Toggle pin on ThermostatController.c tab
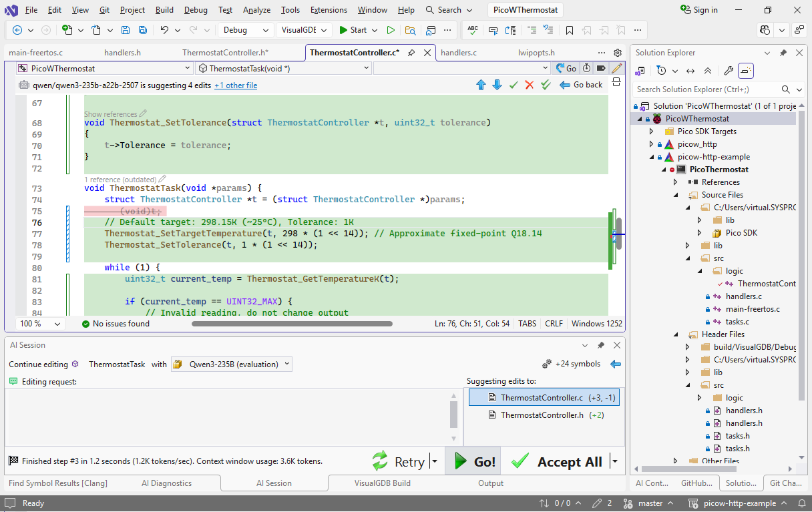Screen dimensions: 812x512 412,53
